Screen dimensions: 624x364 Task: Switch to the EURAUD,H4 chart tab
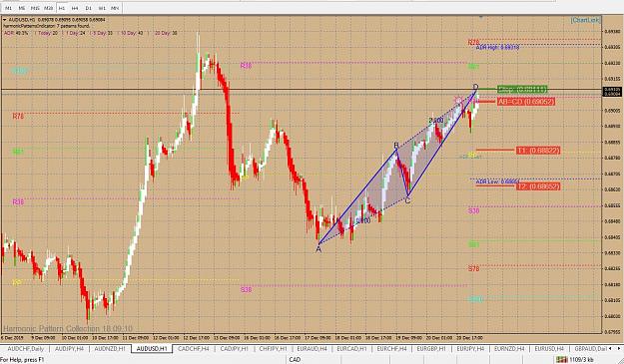click(x=312, y=348)
